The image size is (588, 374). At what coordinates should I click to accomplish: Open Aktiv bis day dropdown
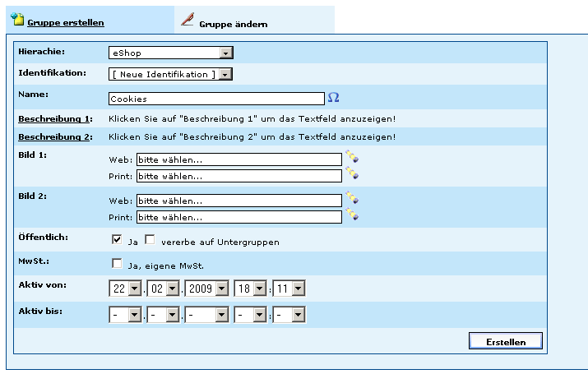coord(125,315)
